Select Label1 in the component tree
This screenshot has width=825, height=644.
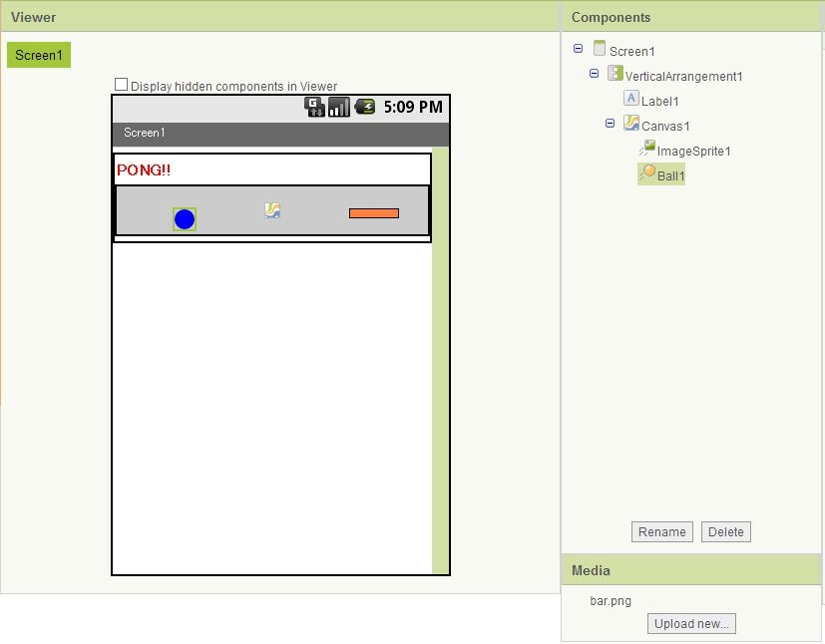point(659,101)
